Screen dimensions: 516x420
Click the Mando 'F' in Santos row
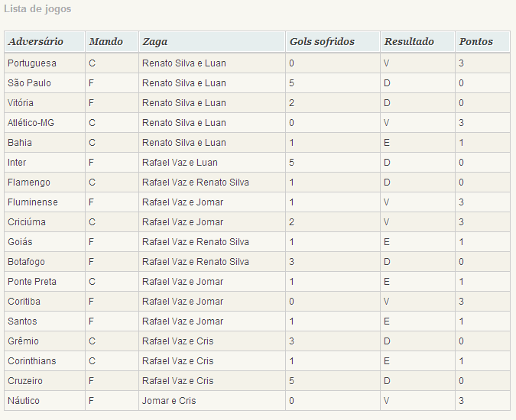(x=91, y=321)
